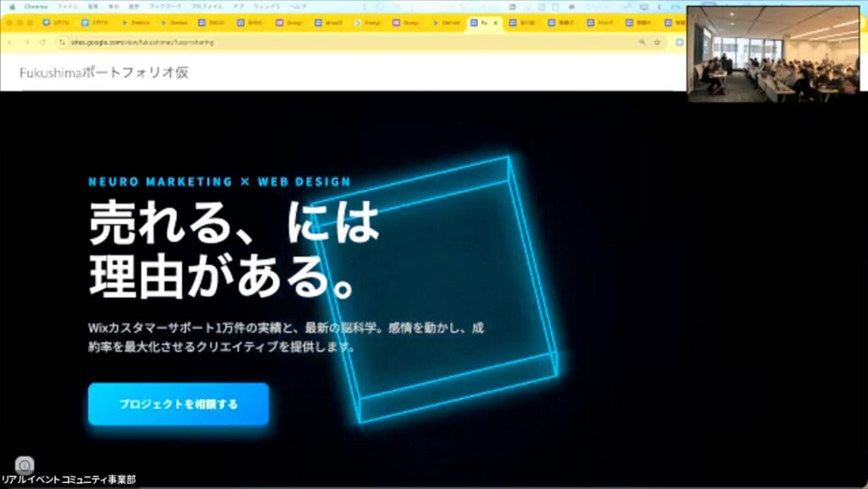868x489 pixels.
Task: Click the info icon below the hero button
Action: coord(25,465)
